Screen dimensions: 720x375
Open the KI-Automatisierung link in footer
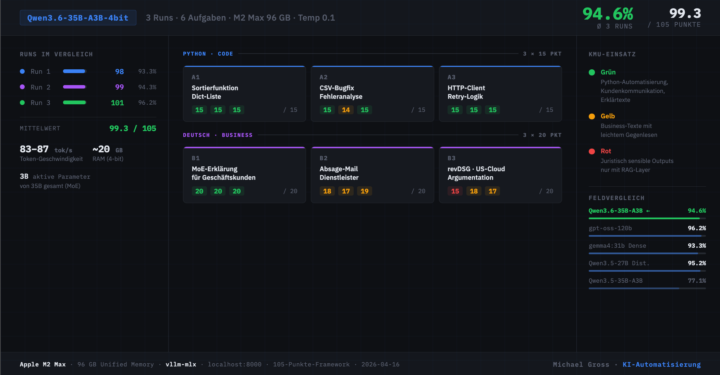tap(662, 364)
